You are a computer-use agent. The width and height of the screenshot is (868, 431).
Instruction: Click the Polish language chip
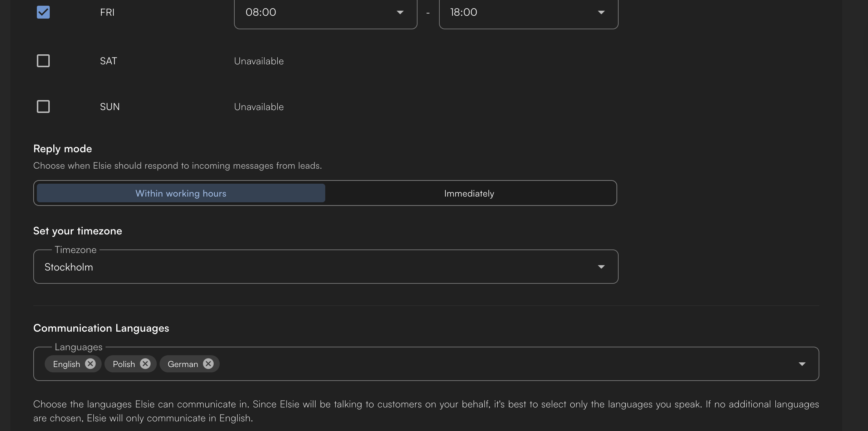[x=123, y=363]
